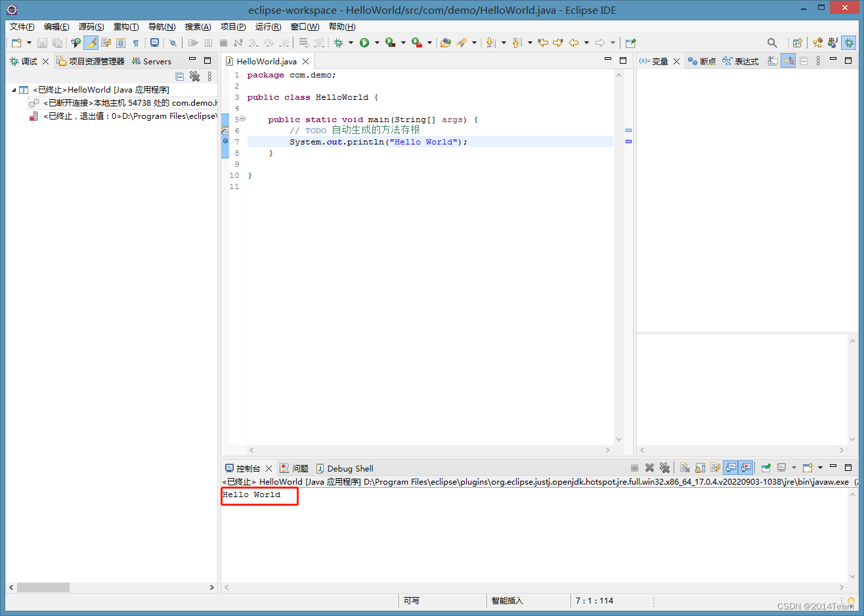Open the toolbar search magnifier icon
The width and height of the screenshot is (864, 616).
click(772, 43)
